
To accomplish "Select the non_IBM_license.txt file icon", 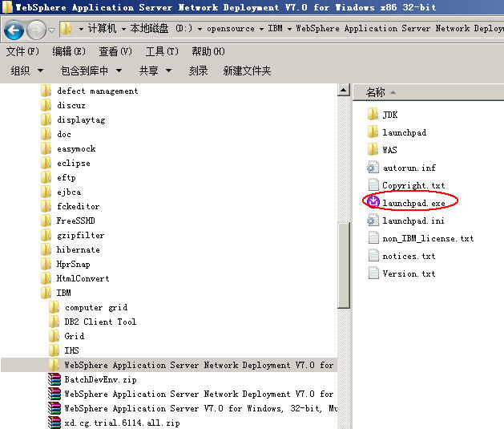I will [373, 238].
